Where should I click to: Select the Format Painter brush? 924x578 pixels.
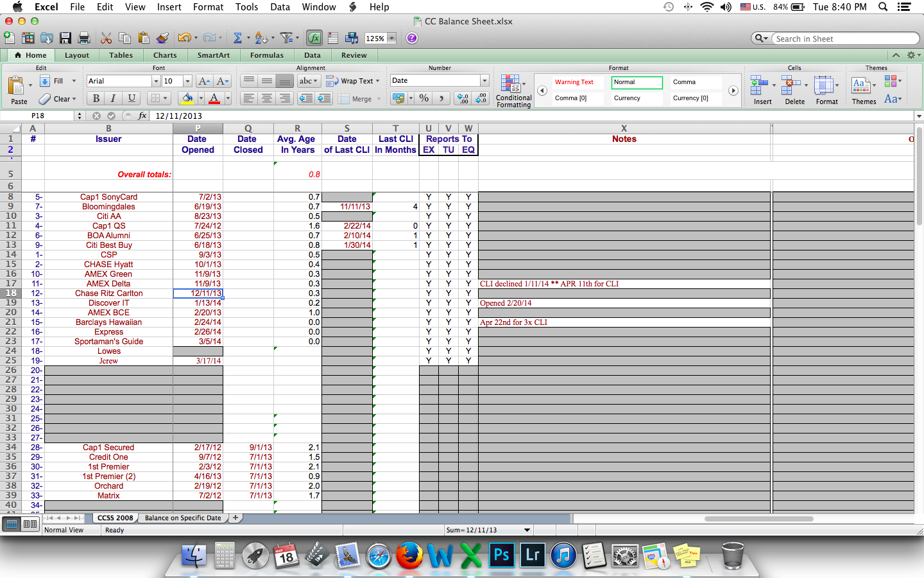pos(162,38)
